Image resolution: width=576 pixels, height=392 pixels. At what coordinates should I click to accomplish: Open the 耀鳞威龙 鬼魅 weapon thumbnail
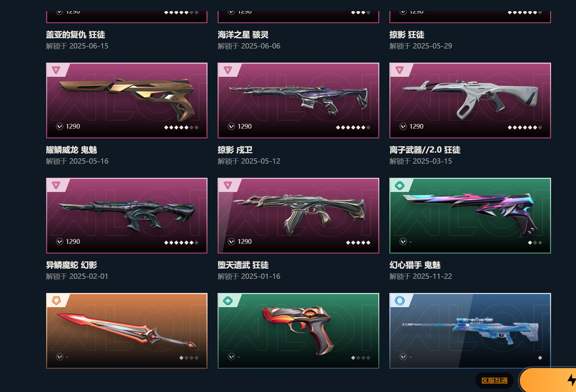point(127,101)
